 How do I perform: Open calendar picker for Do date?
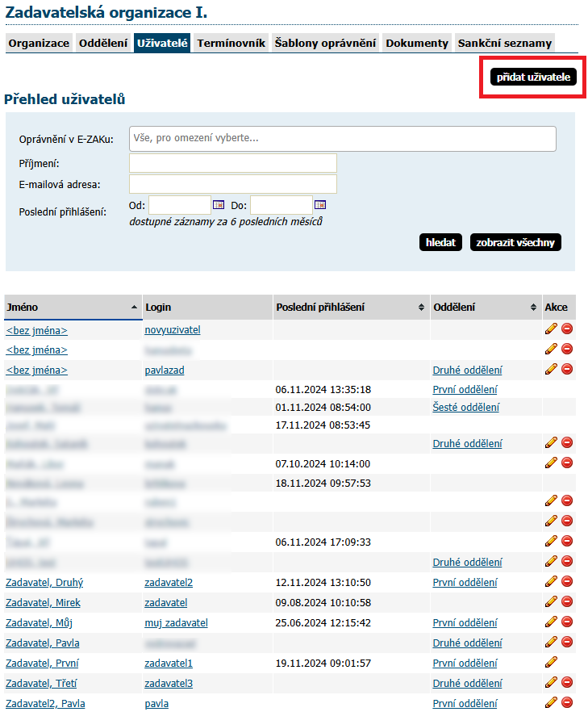click(x=319, y=205)
